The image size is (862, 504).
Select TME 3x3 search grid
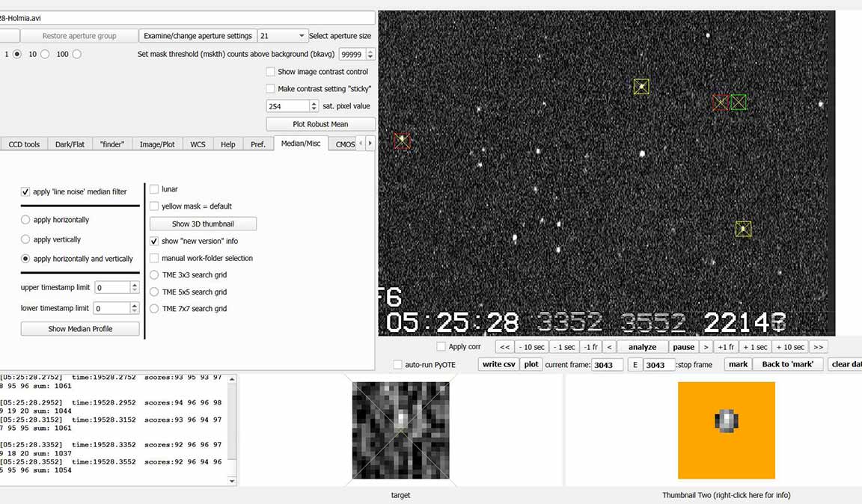coord(154,275)
